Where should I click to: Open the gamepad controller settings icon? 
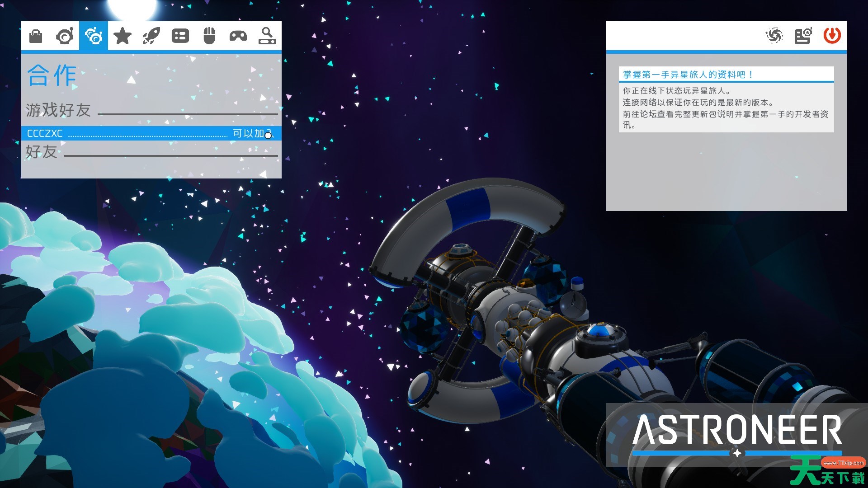pyautogui.click(x=238, y=36)
